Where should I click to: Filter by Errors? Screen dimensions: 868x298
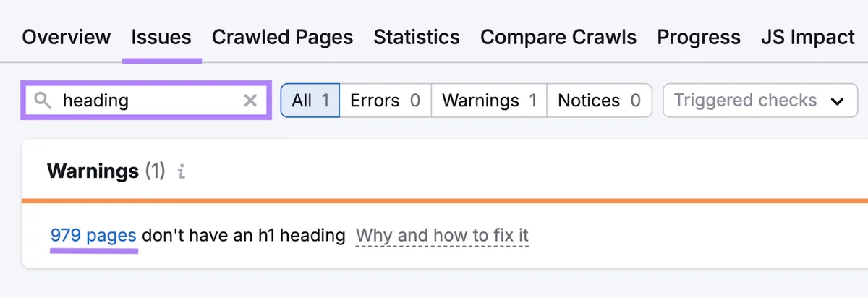385,101
